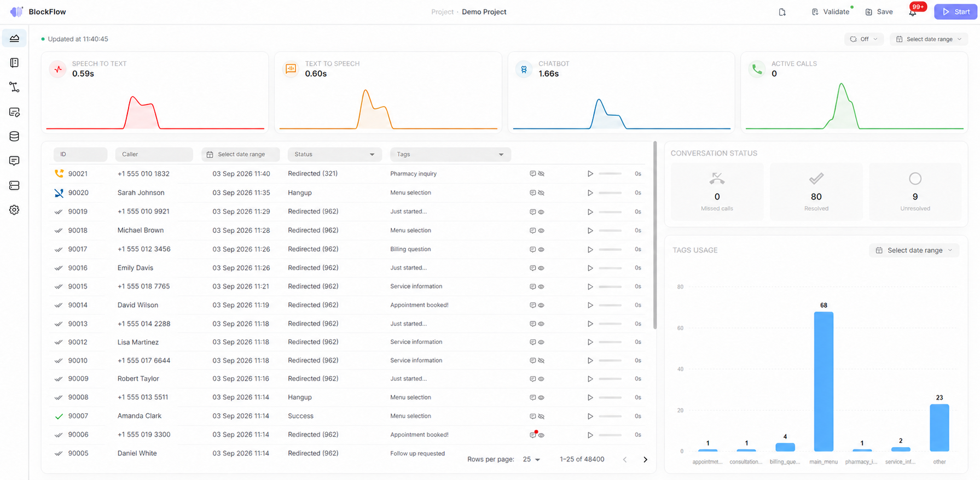Change rows per page dropdown

[x=531, y=459]
